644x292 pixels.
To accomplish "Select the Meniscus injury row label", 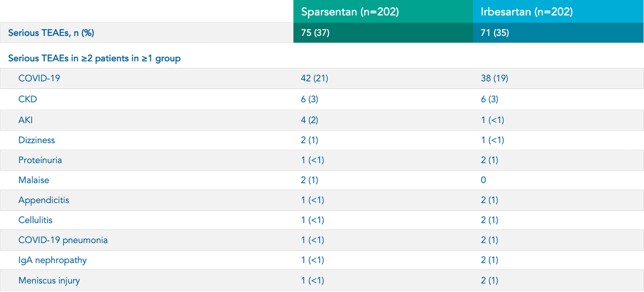I will 49,281.
